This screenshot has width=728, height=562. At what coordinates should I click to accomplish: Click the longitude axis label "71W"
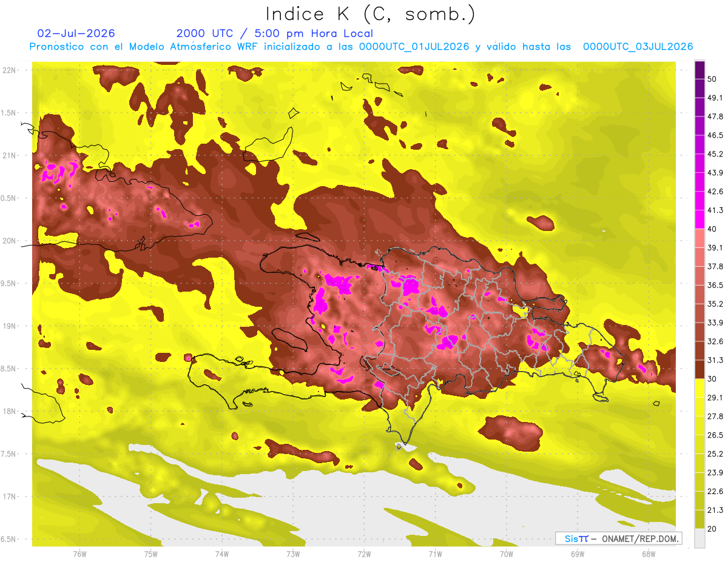(435, 554)
